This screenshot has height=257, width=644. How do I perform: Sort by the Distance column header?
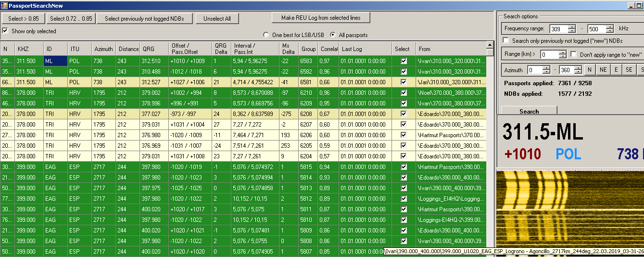click(x=128, y=49)
